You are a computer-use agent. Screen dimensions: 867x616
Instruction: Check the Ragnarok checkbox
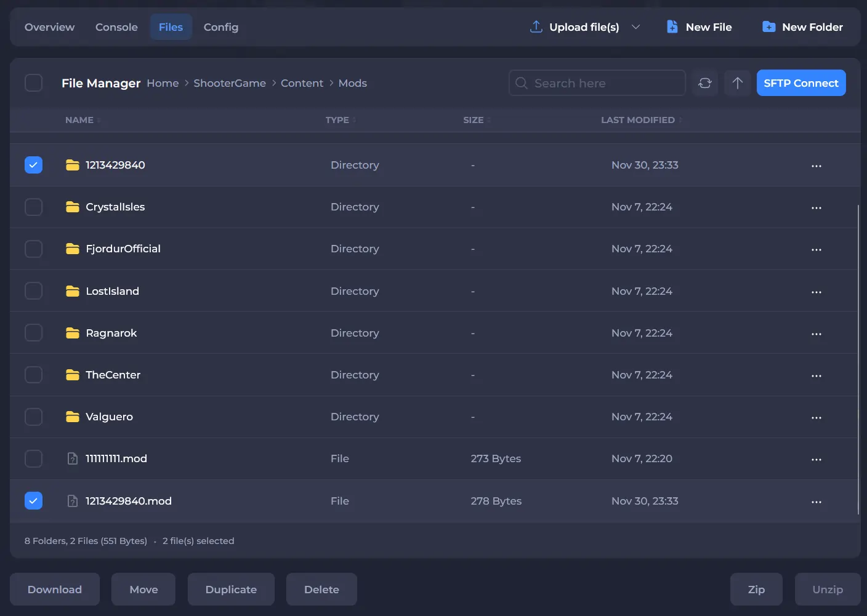pyautogui.click(x=33, y=332)
